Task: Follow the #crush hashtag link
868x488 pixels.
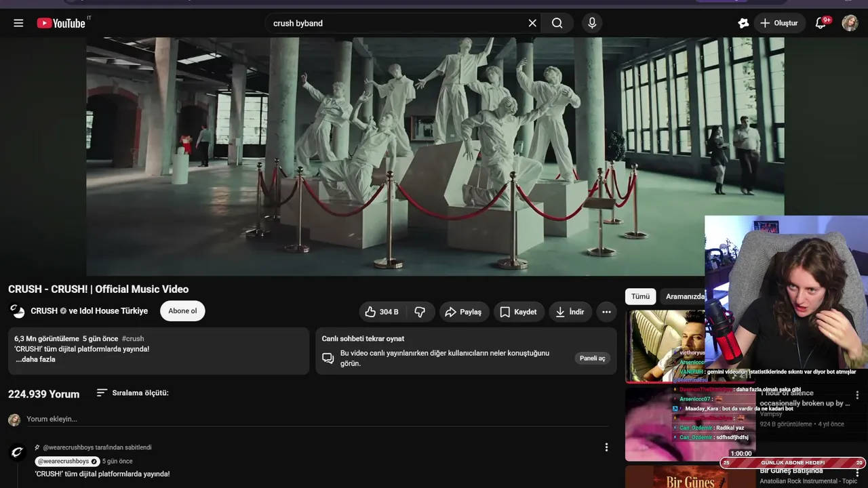Action: click(x=133, y=338)
